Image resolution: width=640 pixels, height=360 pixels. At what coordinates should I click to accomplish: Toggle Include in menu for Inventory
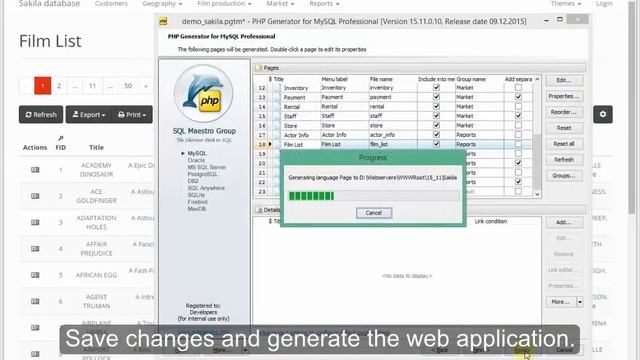[x=436, y=87]
